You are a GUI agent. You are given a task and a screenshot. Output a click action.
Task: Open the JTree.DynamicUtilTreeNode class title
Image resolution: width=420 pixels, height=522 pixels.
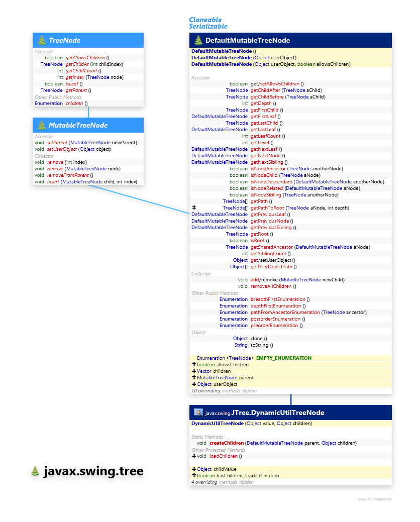(278, 412)
